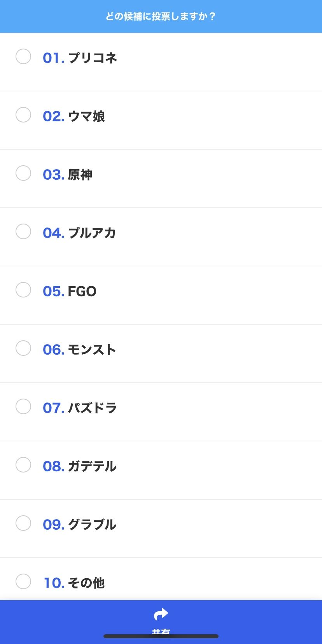Select the radio button for 01. プリコネ
Viewport: 322px width, 644px height.
point(23,56)
